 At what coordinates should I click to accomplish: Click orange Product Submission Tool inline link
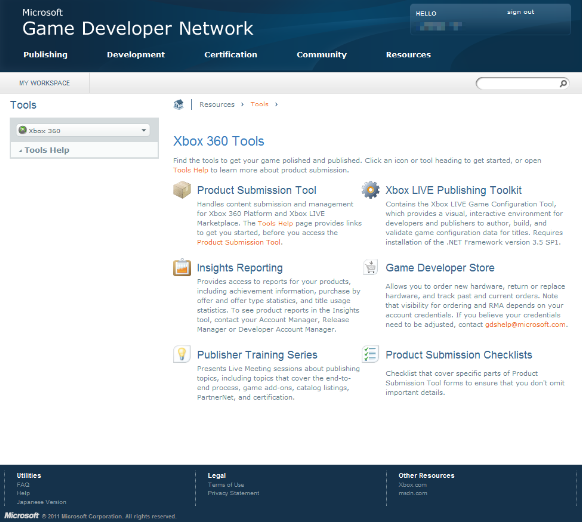[239, 242]
